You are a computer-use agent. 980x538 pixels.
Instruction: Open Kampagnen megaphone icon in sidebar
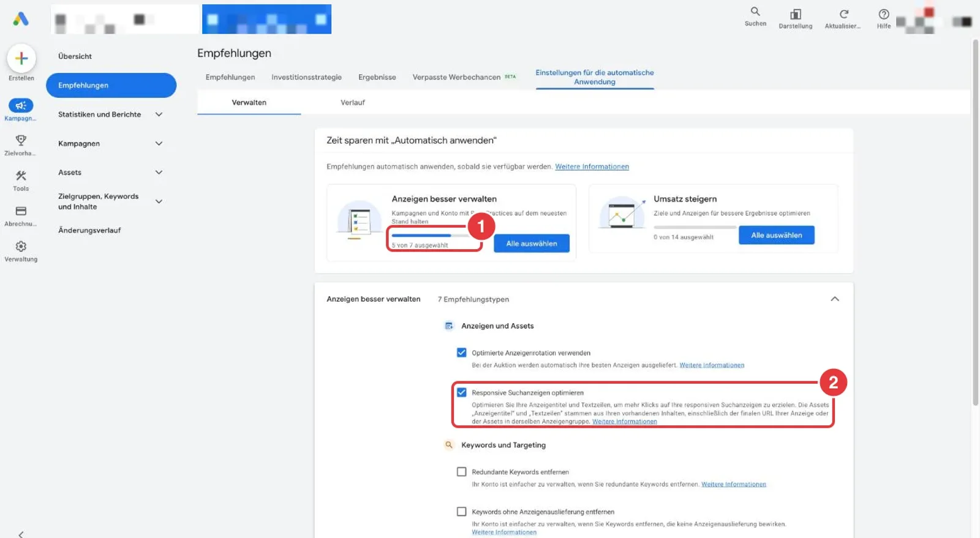pyautogui.click(x=21, y=105)
